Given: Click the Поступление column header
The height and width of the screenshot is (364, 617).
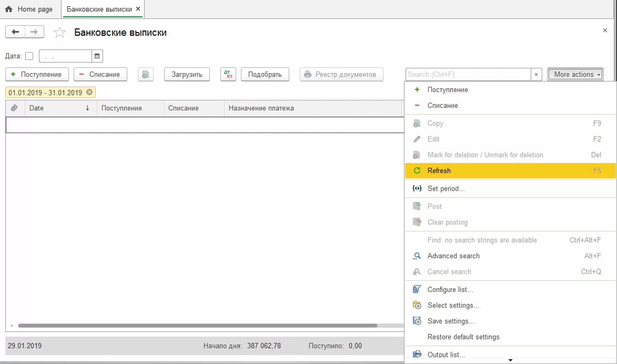Looking at the screenshot, I should tap(130, 108).
